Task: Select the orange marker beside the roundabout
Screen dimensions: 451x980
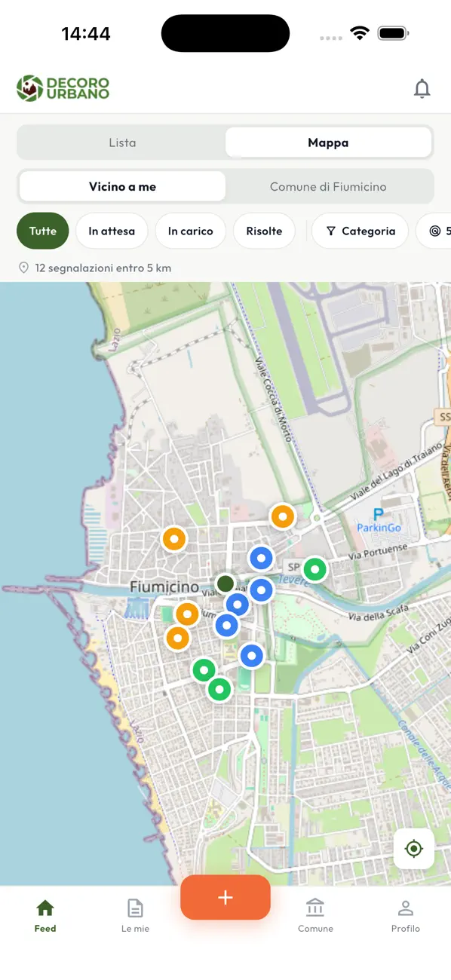Action: click(x=283, y=517)
